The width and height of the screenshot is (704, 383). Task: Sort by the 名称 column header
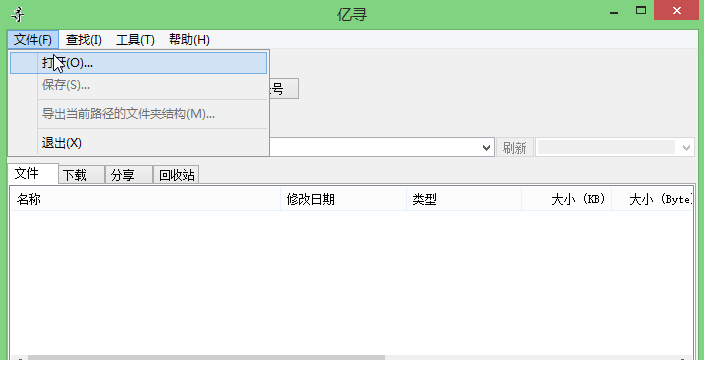[145, 199]
